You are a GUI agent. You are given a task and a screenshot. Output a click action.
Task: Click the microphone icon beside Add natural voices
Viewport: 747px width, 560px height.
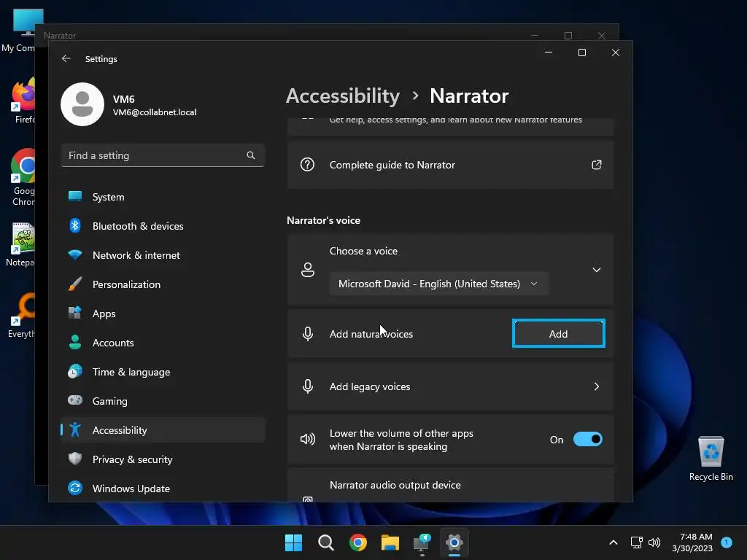308,334
